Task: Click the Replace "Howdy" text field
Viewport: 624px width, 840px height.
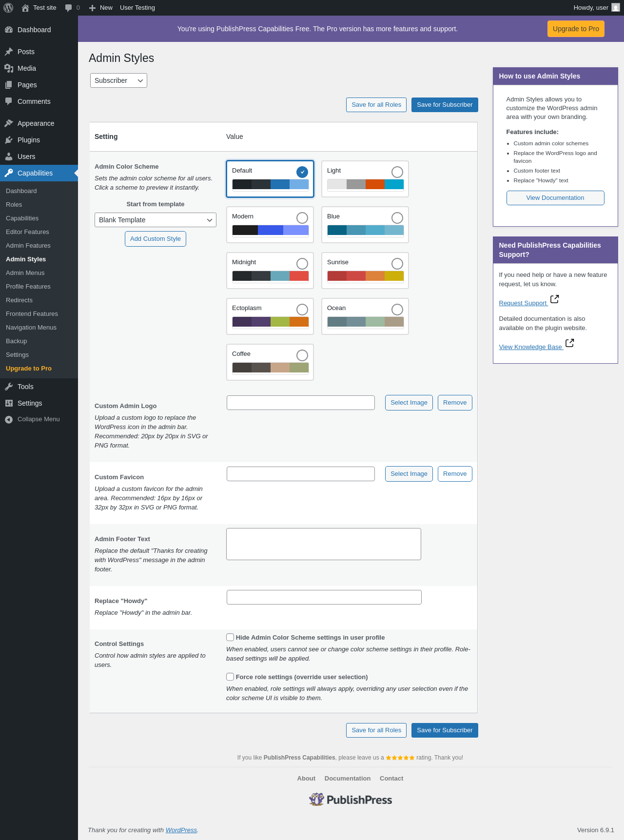Action: pos(324,597)
